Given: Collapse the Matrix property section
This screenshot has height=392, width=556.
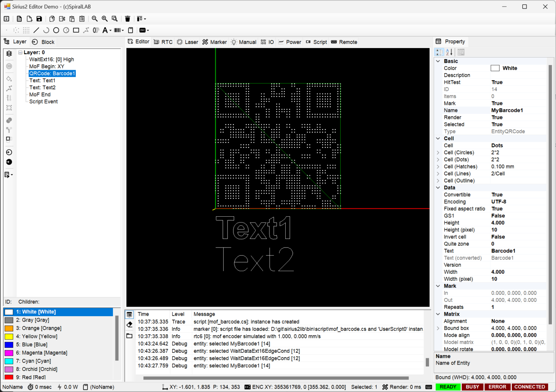Looking at the screenshot, I should coord(438,314).
